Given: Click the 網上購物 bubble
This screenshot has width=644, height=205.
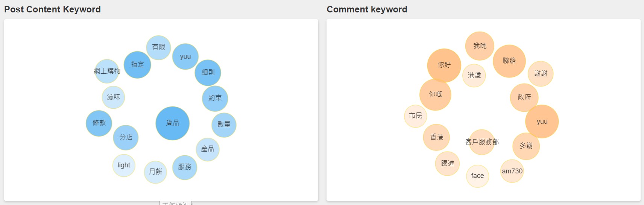Looking at the screenshot, I should point(107,71).
